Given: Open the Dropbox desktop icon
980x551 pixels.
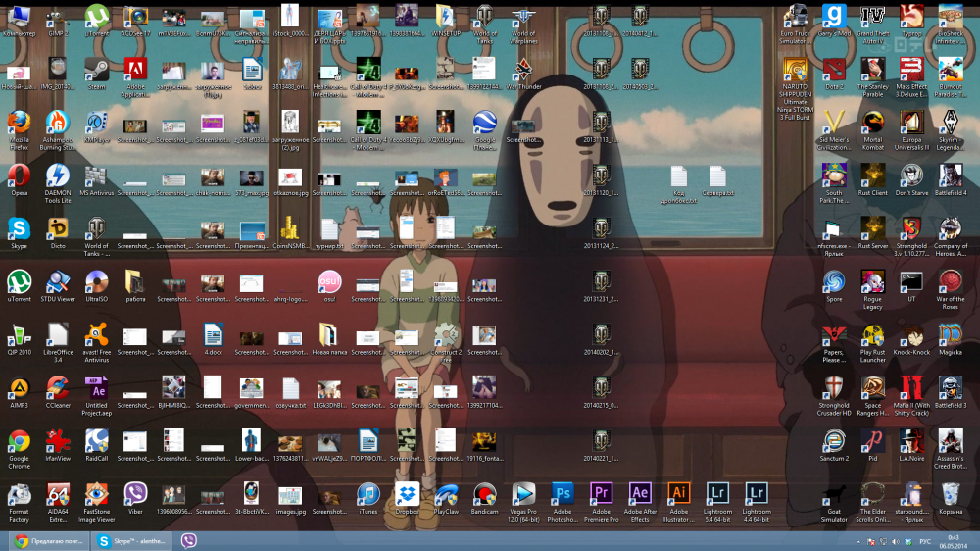Looking at the screenshot, I should [x=407, y=499].
